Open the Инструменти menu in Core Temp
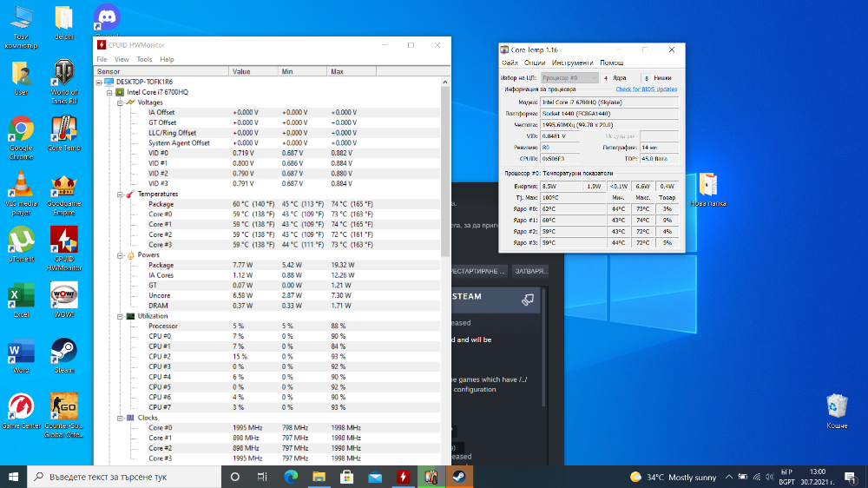 click(x=572, y=63)
